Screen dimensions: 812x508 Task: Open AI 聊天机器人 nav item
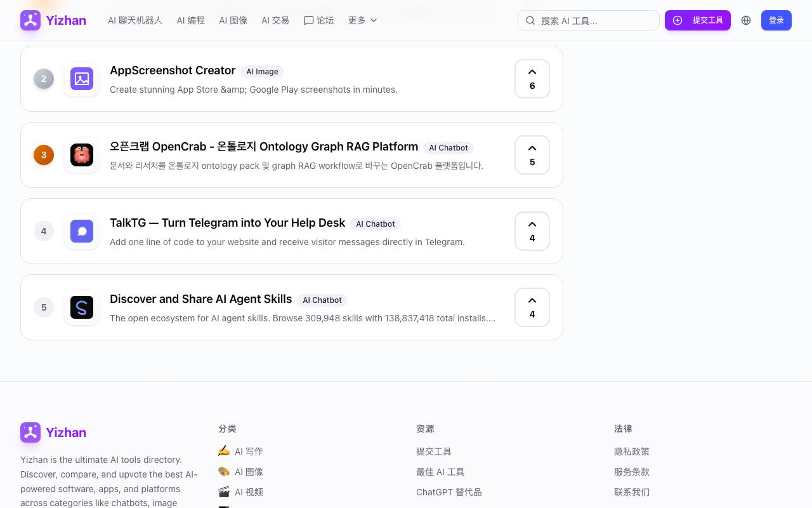pos(135,20)
